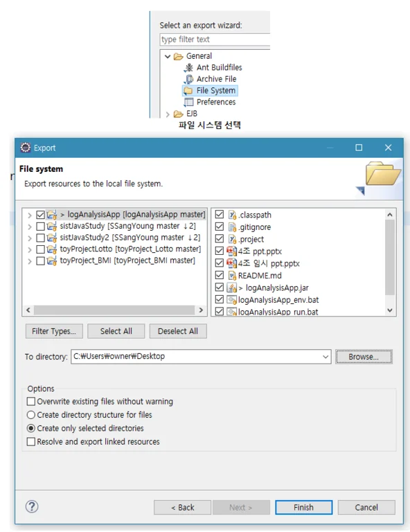Screen dimensions: 410x532
Task: Check the sistJavaStudy project checkbox
Action: 40,227
